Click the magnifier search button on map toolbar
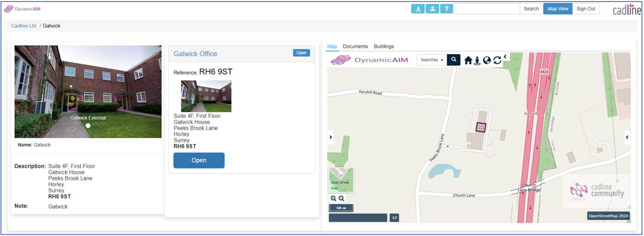This screenshot has height=236, width=644. tap(453, 60)
